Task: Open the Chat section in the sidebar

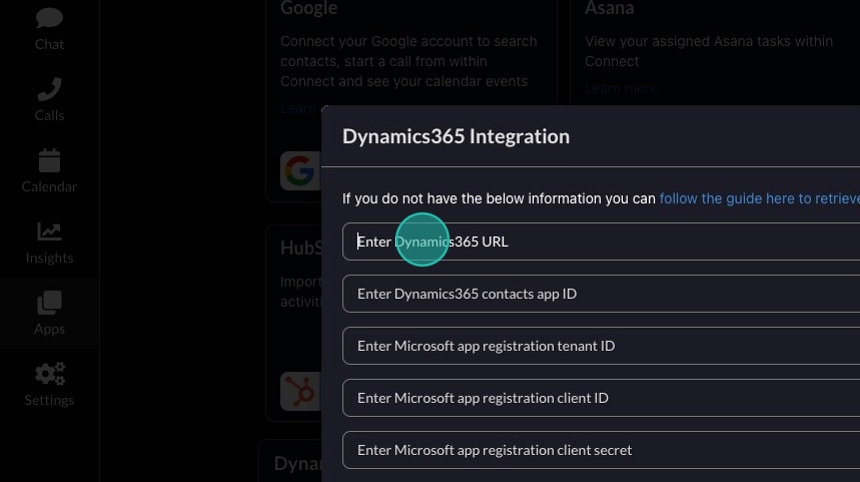Action: (x=49, y=29)
